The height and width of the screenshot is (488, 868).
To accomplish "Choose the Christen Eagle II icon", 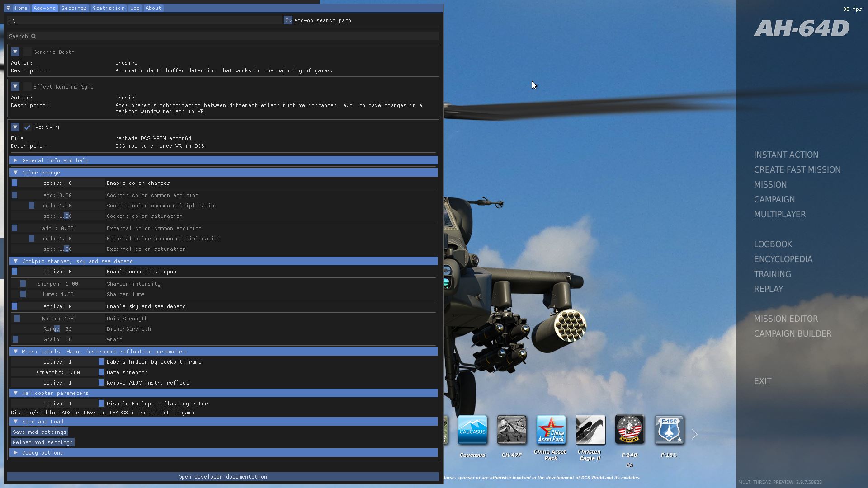I will (590, 430).
